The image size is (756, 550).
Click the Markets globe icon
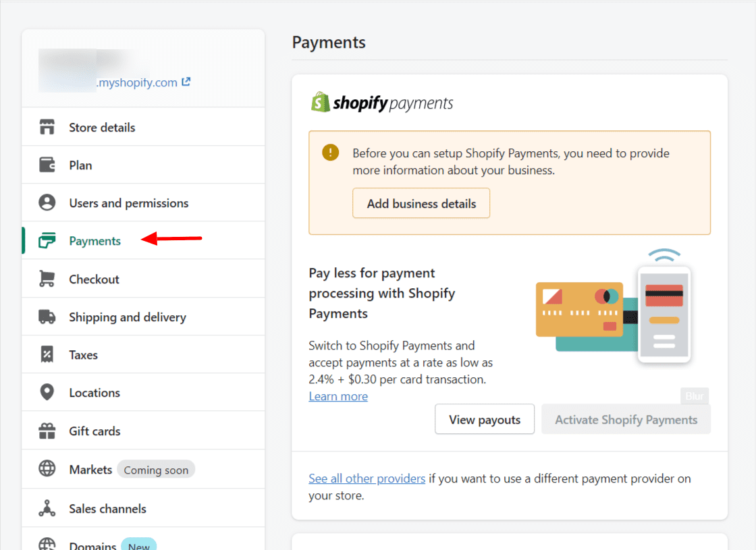point(47,469)
